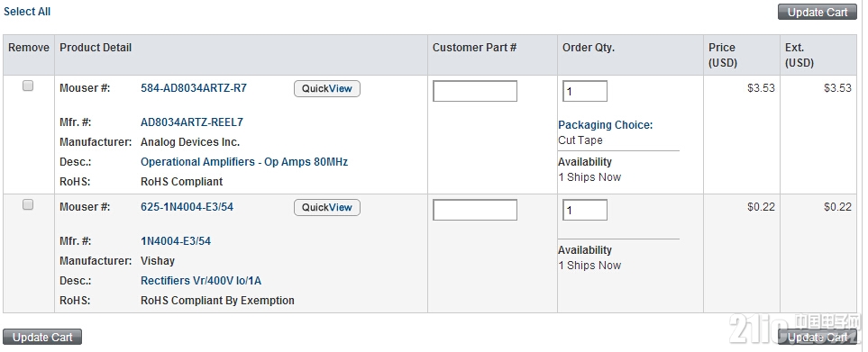Open manufacturer part link 1N4004-E3/54
The height and width of the screenshot is (352, 868).
click(176, 241)
